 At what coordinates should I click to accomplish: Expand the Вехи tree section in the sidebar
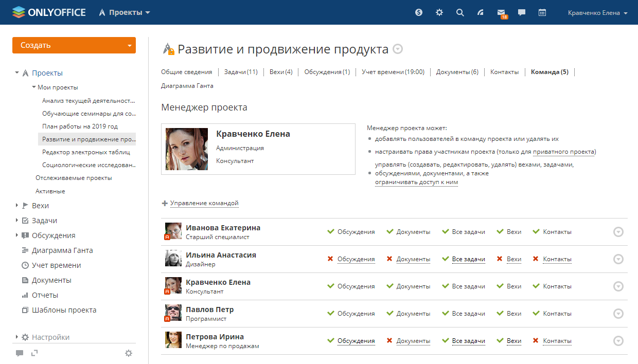[17, 206]
